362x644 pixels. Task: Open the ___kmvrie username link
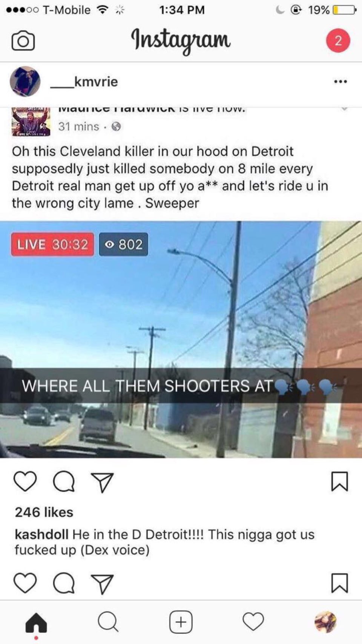pos(84,81)
